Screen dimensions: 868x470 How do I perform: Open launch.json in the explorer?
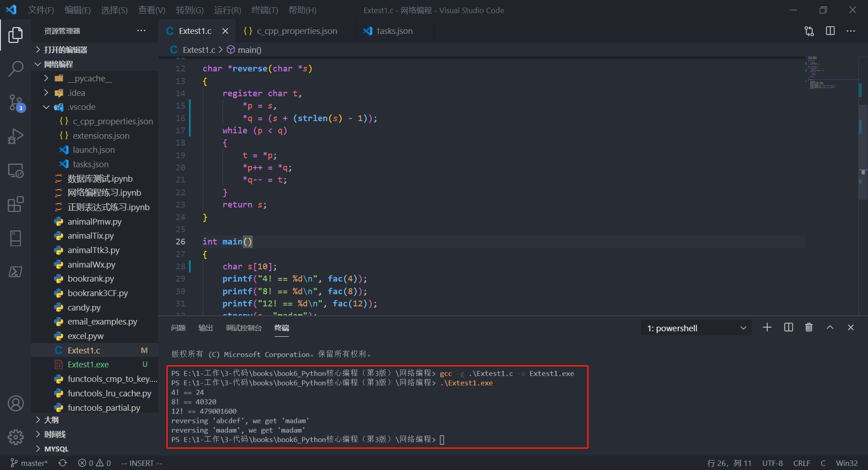(94, 150)
